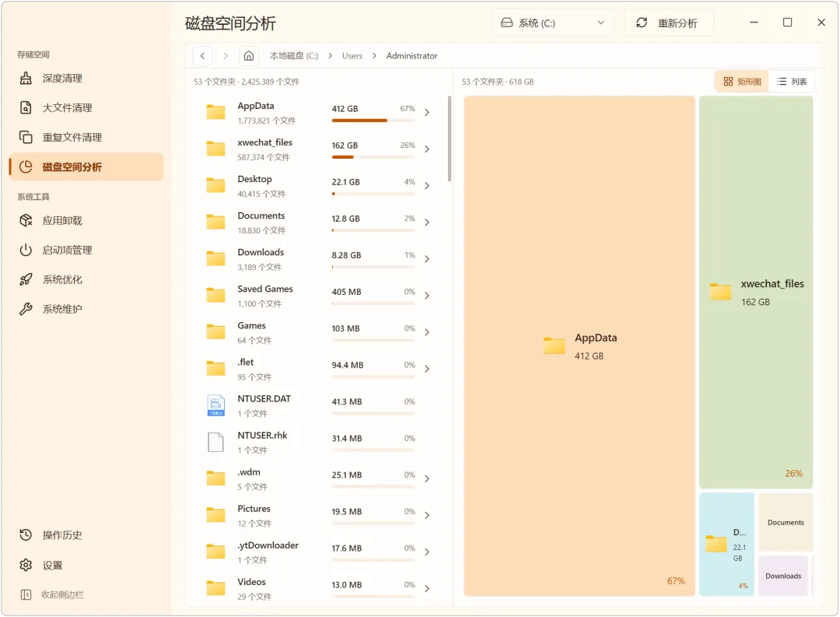Select the Downloads treemap block
Image resolution: width=840 pixels, height=617 pixels.
[783, 576]
